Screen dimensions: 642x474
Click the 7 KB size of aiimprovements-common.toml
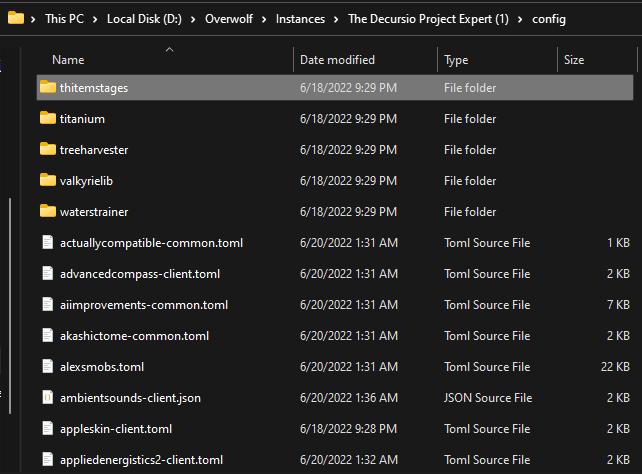click(x=618, y=305)
